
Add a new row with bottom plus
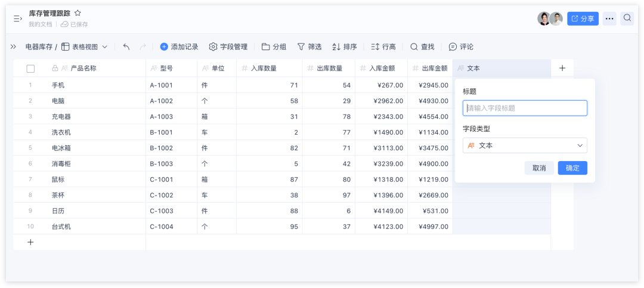click(30, 242)
